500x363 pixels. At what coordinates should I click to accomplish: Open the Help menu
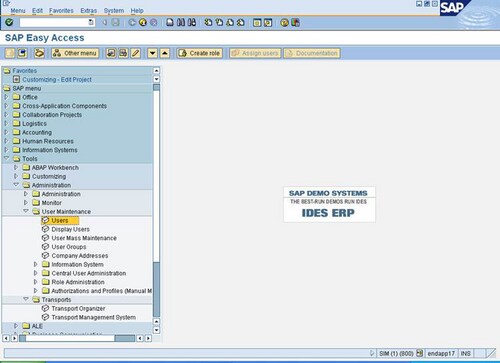click(137, 11)
